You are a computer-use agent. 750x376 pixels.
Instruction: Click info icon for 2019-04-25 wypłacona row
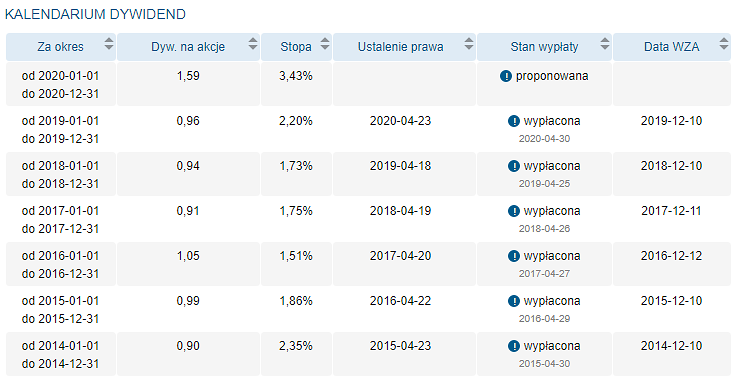coord(514,166)
